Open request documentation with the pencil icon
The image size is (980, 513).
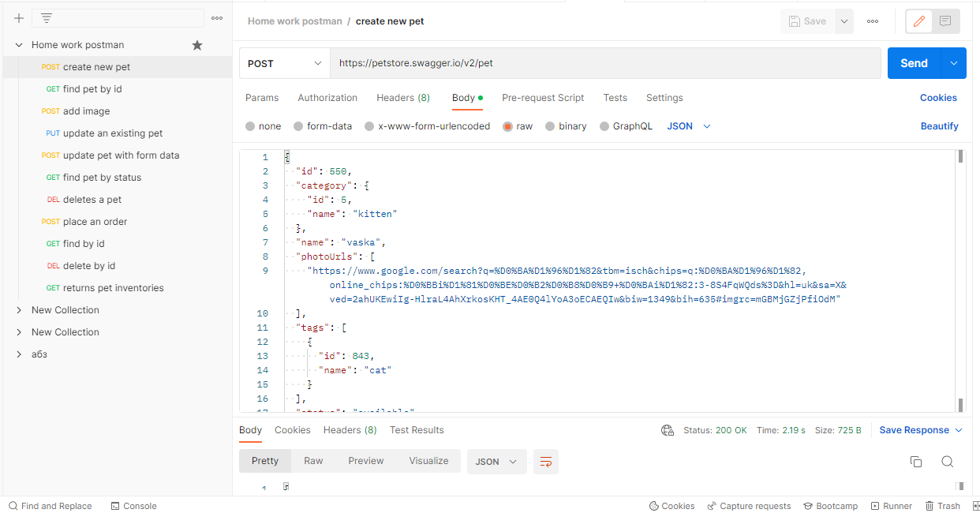click(x=918, y=21)
